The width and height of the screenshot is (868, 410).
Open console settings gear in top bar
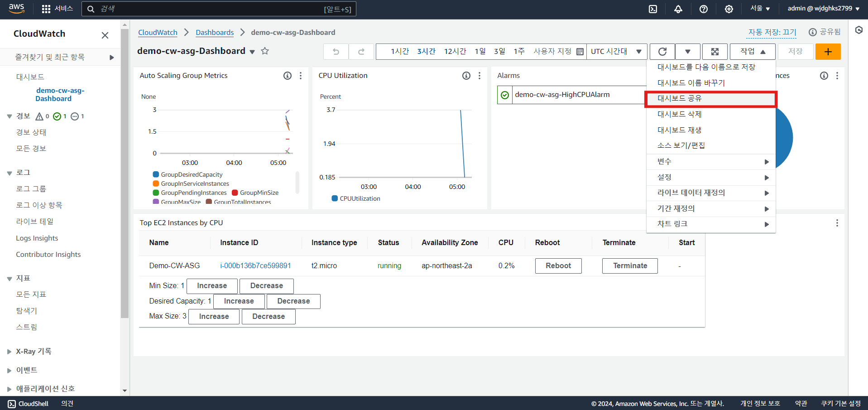tap(729, 9)
